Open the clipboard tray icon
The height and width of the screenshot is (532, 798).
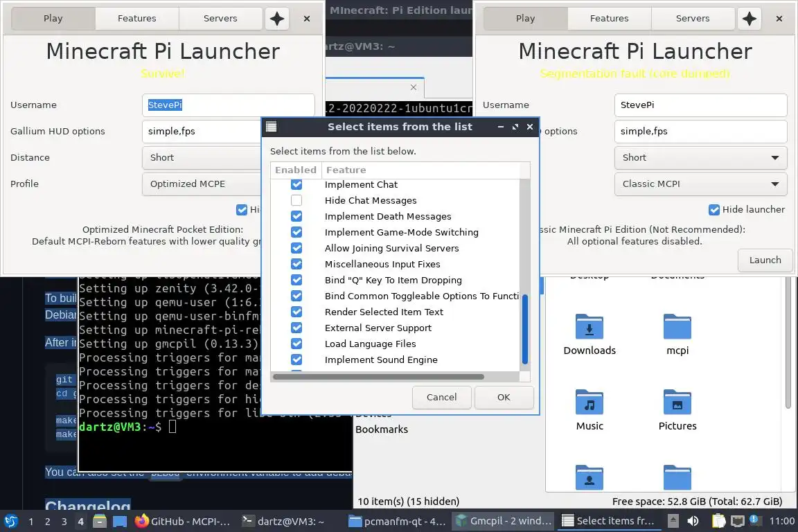[x=718, y=522]
